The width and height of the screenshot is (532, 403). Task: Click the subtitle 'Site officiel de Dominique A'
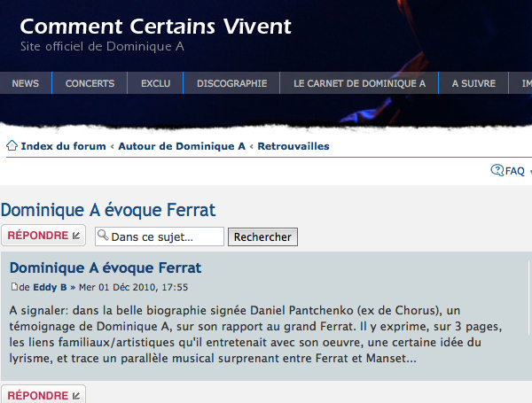tap(102, 46)
